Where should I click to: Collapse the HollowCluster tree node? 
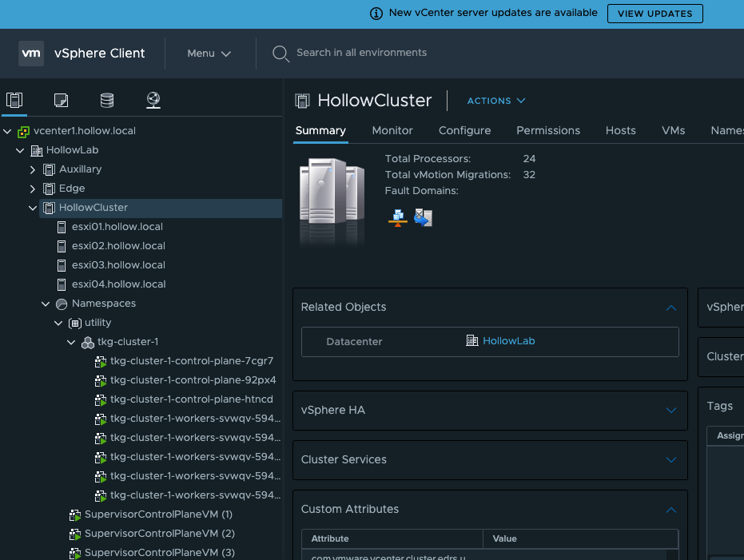(33, 208)
